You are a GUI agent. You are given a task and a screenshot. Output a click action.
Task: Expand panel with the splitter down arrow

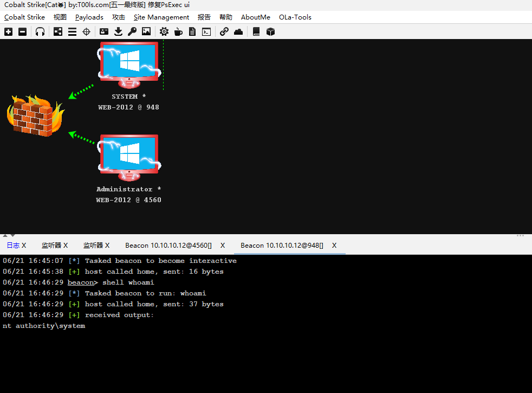[x=12, y=235]
